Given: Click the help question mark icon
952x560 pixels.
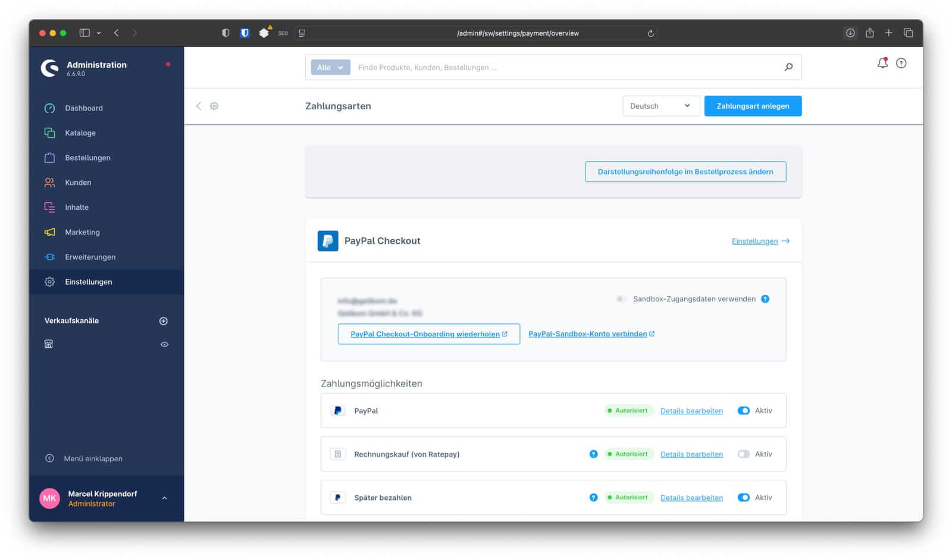Looking at the screenshot, I should (x=901, y=63).
